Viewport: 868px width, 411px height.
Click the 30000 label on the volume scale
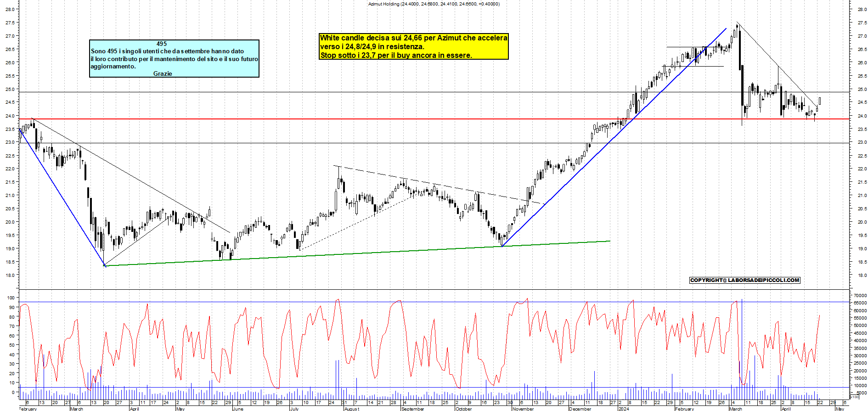860,355
